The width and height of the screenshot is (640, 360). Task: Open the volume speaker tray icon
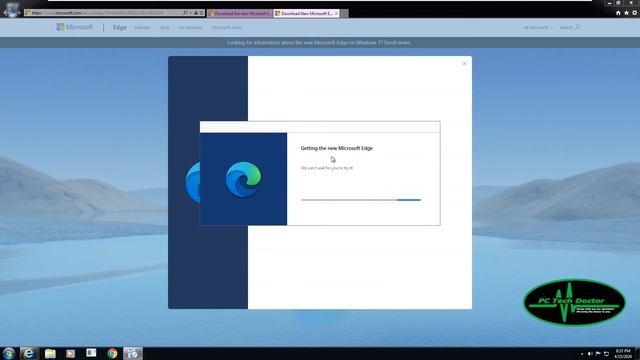point(590,353)
